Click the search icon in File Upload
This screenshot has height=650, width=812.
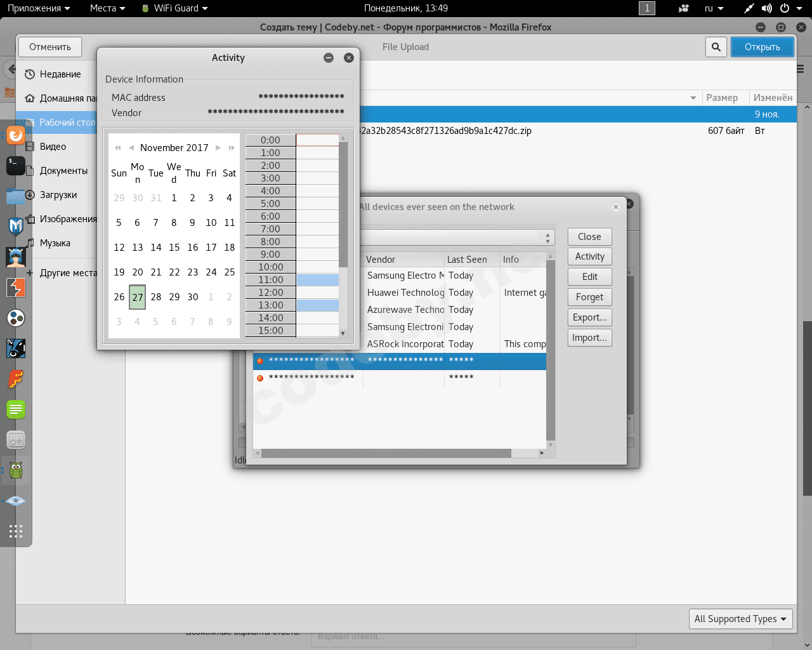point(716,47)
